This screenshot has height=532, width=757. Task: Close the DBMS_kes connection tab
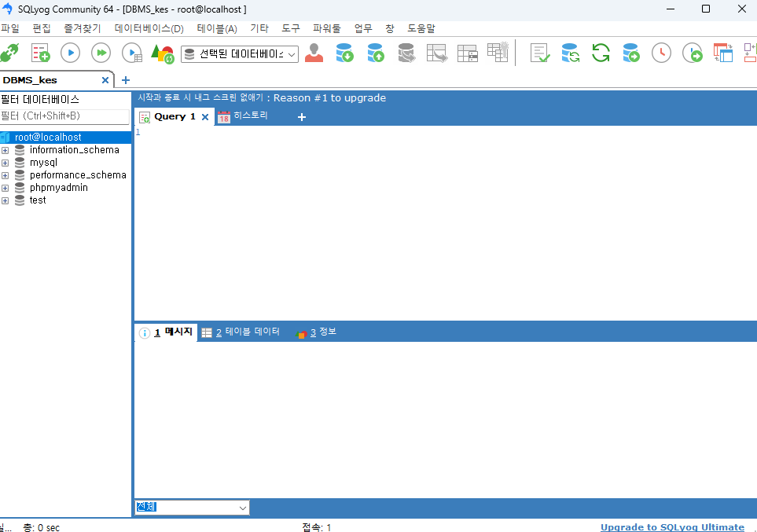(x=105, y=80)
